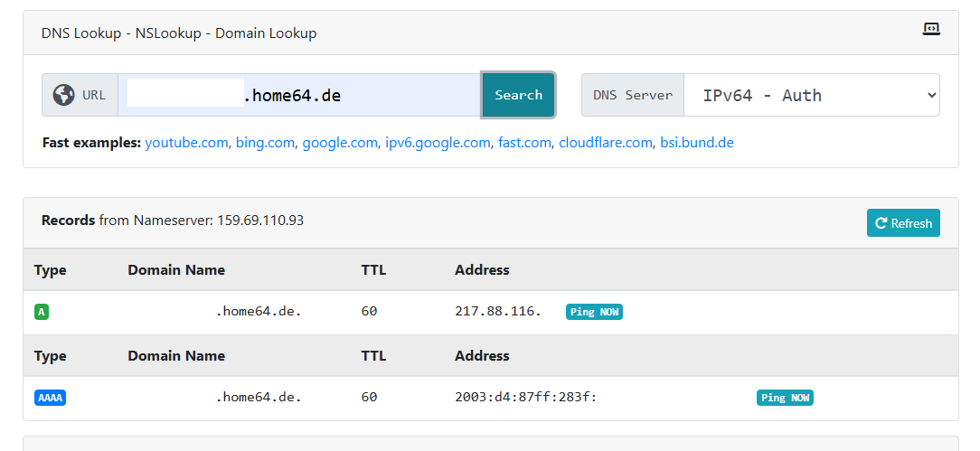
Task: Click the A record domain name
Action: click(259, 311)
